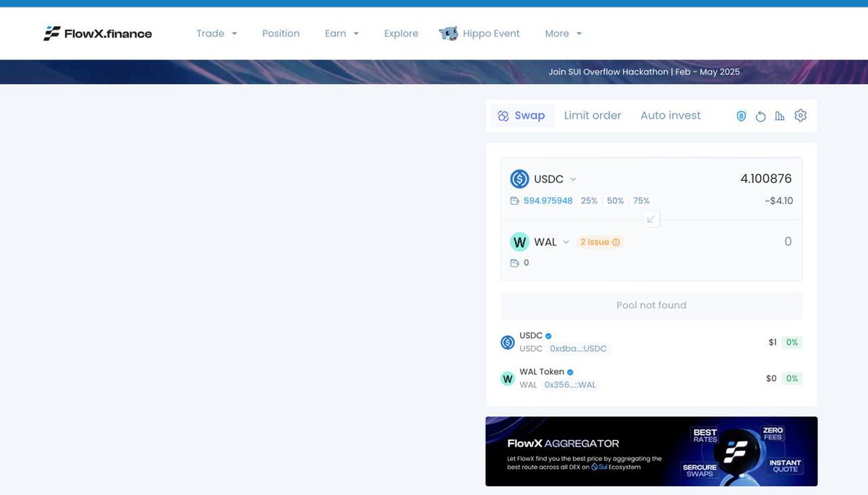Click the WAL Token $0 price
Screen dimensions: 868x495
(x=771, y=378)
